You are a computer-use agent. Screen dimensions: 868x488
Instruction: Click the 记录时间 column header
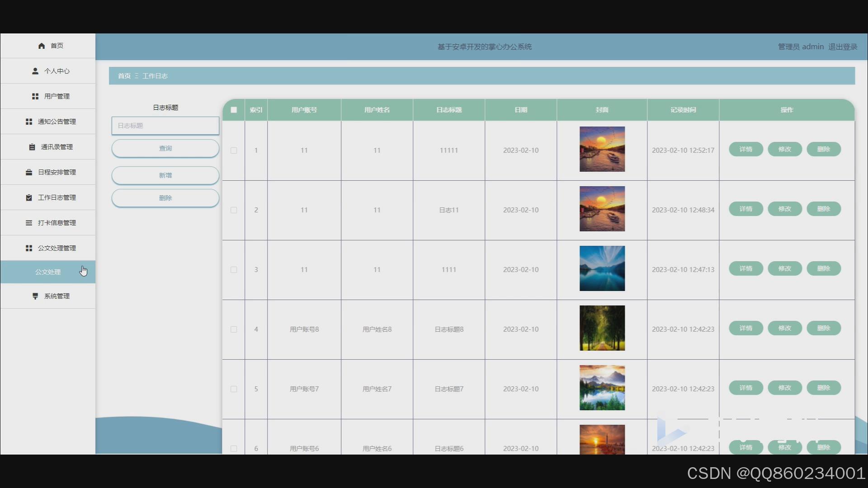(x=683, y=110)
